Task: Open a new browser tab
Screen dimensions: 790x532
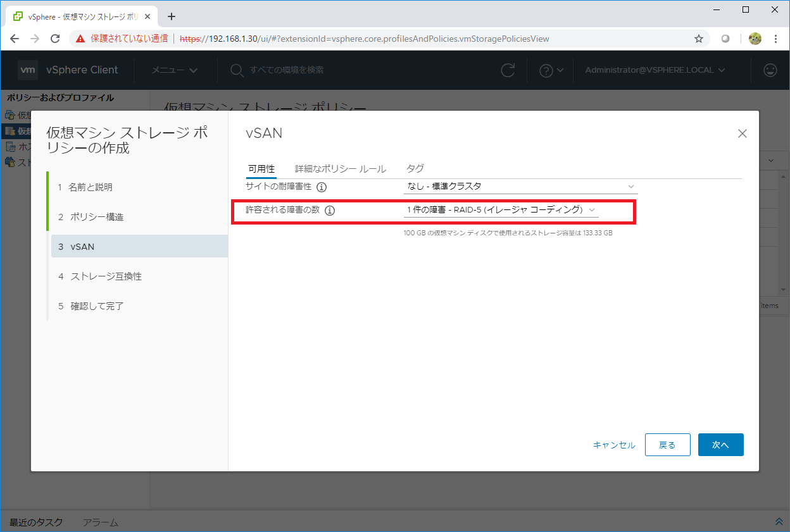Action: click(x=171, y=16)
